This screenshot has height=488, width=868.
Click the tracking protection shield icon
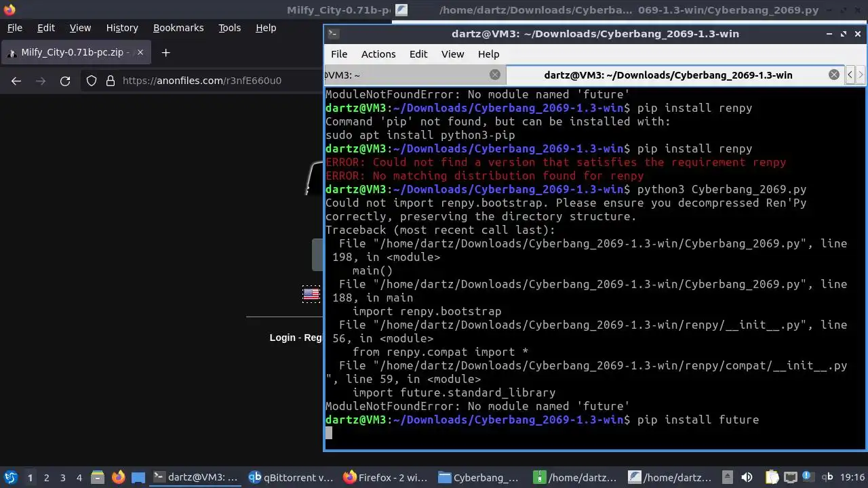click(92, 81)
